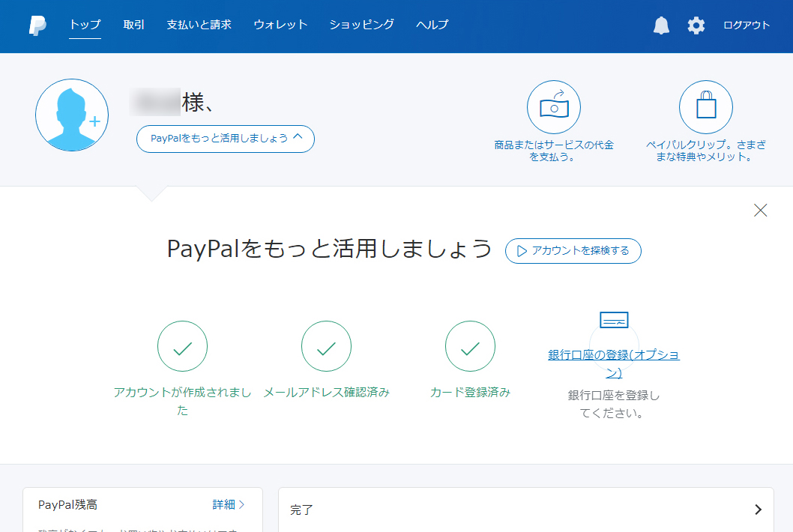The image size is (793, 532).
Task: Click the アカウントを探検する button
Action: click(573, 251)
